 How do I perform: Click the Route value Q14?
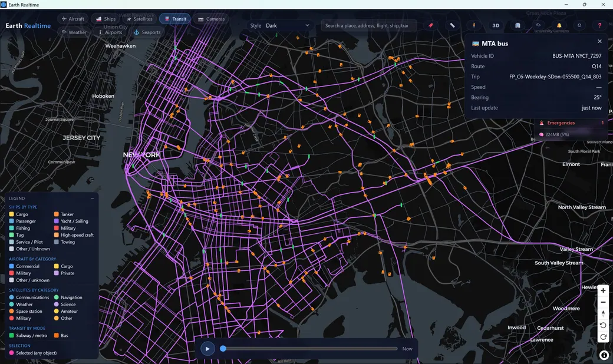tap(596, 67)
